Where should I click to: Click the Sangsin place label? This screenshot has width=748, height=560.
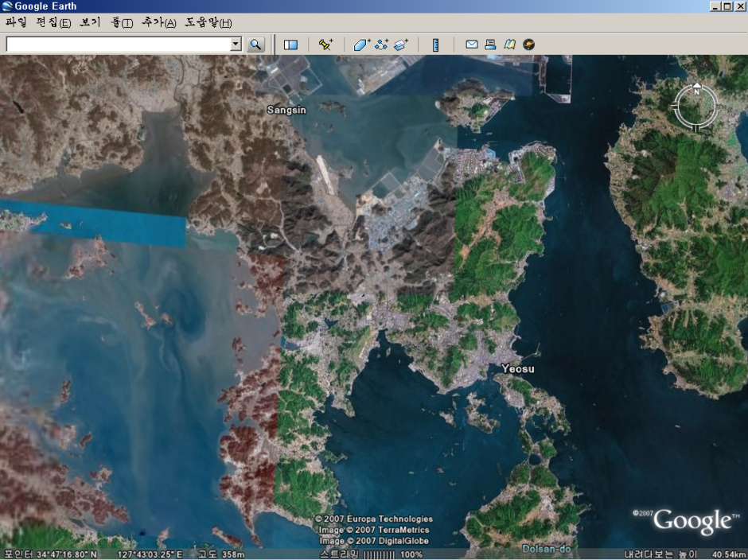click(x=286, y=111)
